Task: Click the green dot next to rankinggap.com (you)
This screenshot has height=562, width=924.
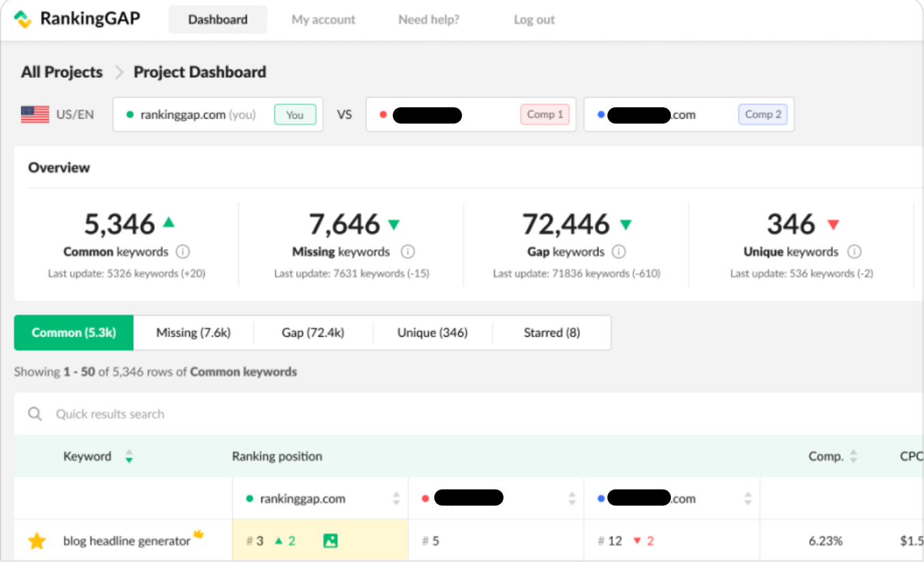Action: click(x=130, y=115)
